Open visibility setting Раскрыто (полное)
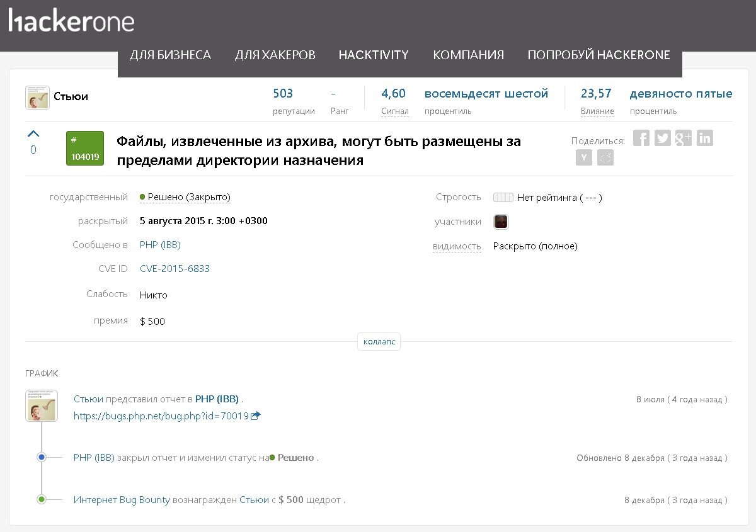Image resolution: width=756 pixels, height=532 pixels. click(535, 246)
